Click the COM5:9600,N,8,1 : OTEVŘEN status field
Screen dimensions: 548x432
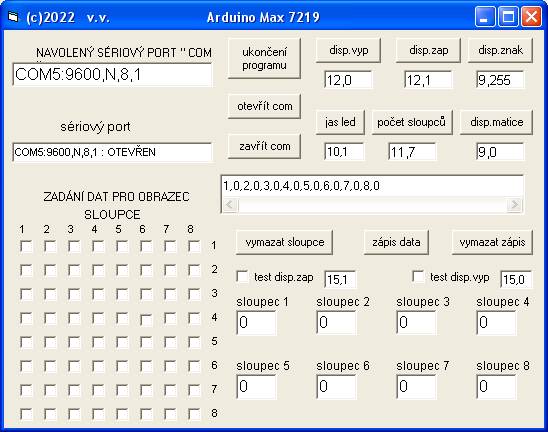112,152
